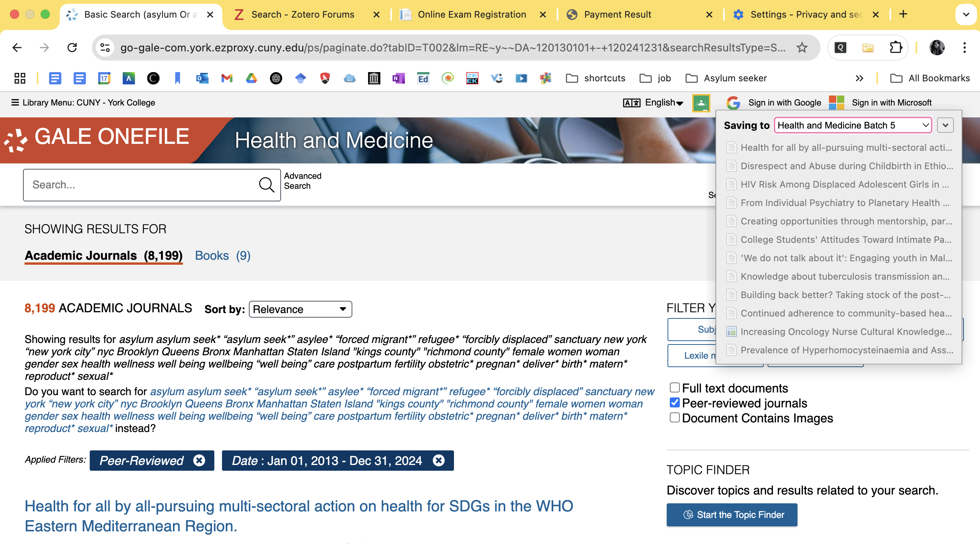
Task: Open the Sort by Relevance dropdown
Action: click(x=300, y=309)
